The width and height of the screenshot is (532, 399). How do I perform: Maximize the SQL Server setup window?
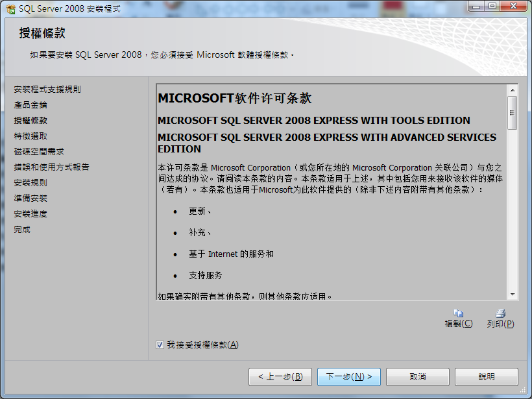[x=492, y=6]
